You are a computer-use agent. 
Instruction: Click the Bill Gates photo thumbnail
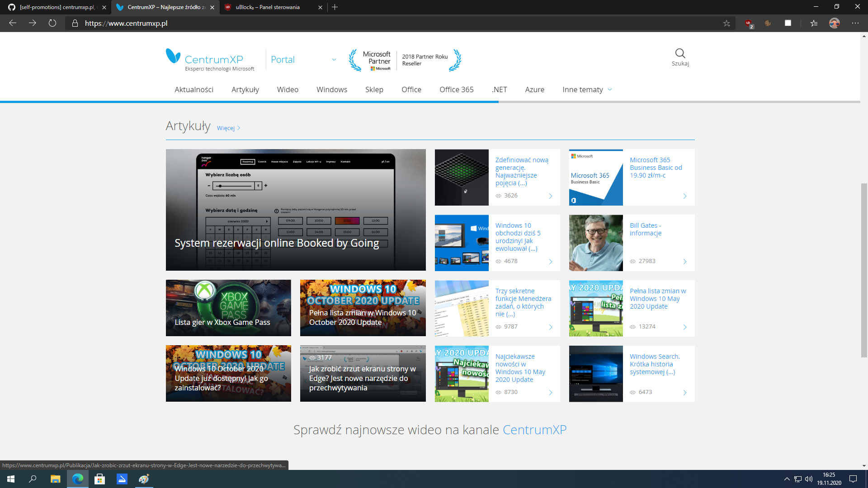[596, 243]
